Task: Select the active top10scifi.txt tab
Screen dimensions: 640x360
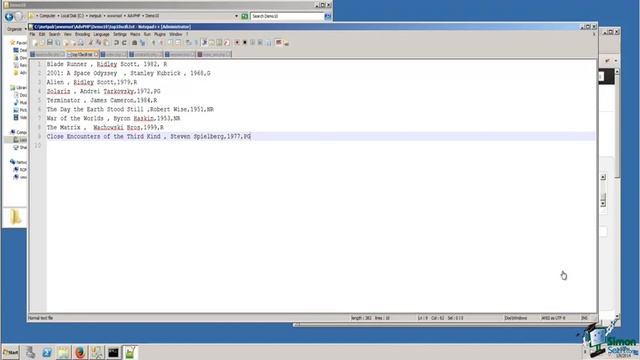Action: (x=82, y=54)
